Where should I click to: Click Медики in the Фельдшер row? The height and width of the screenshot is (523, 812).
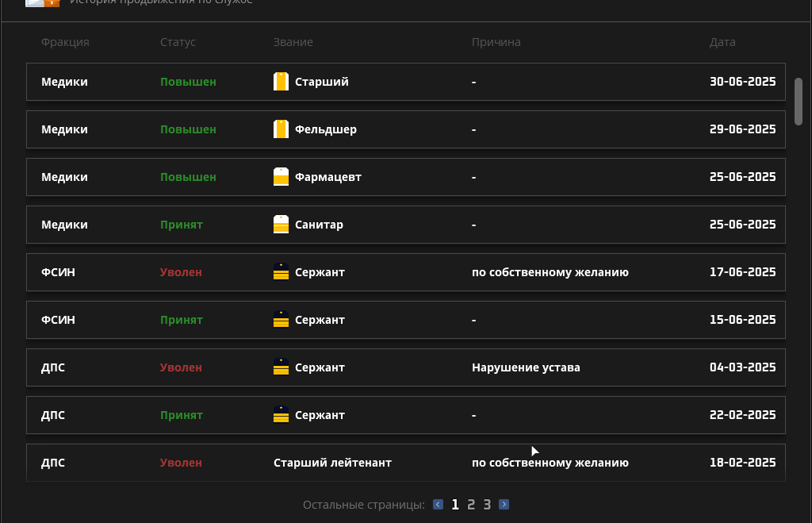point(65,129)
